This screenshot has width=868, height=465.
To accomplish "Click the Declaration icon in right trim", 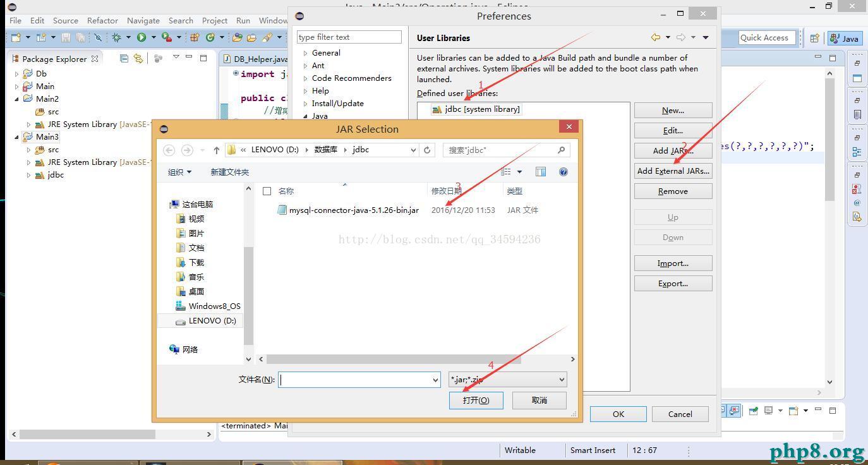I will point(857,217).
